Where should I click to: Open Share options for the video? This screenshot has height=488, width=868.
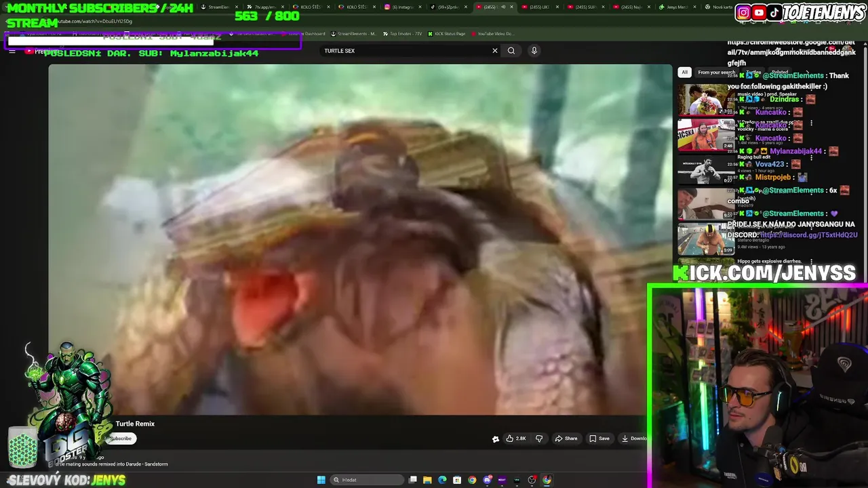tap(566, 439)
